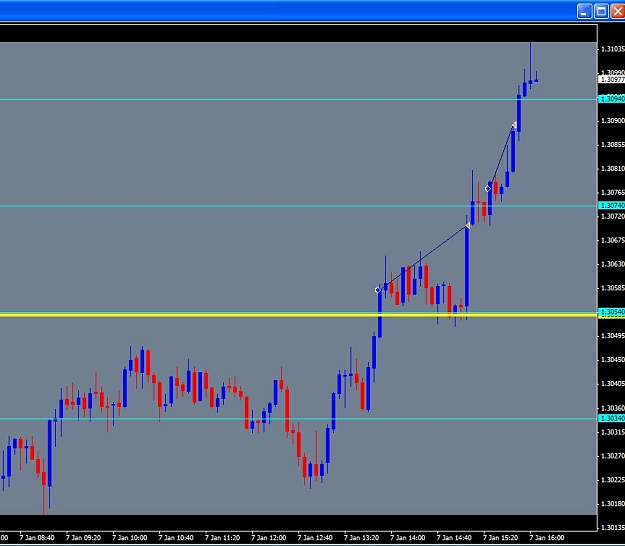Maximize the chart window
This screenshot has width=625, height=546.
coord(601,11)
